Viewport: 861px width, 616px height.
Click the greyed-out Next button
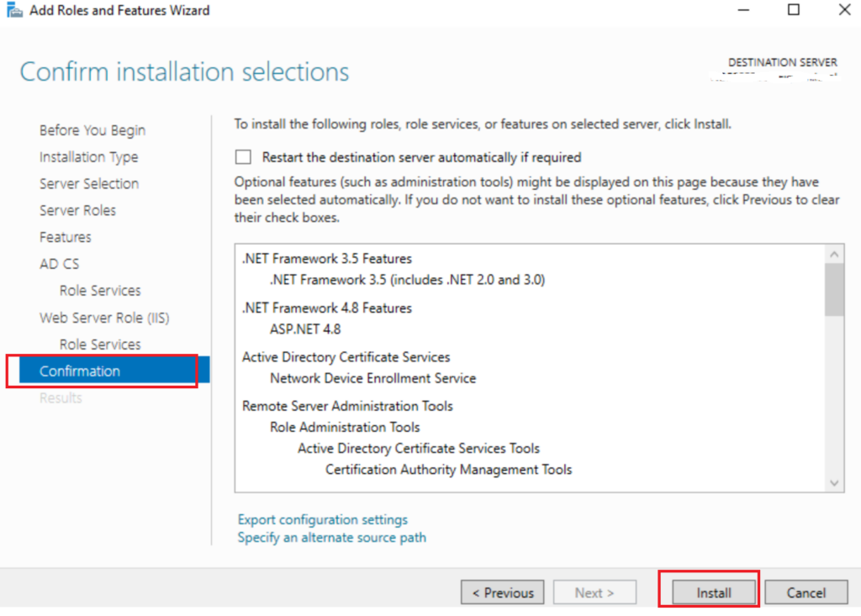pyautogui.click(x=594, y=593)
